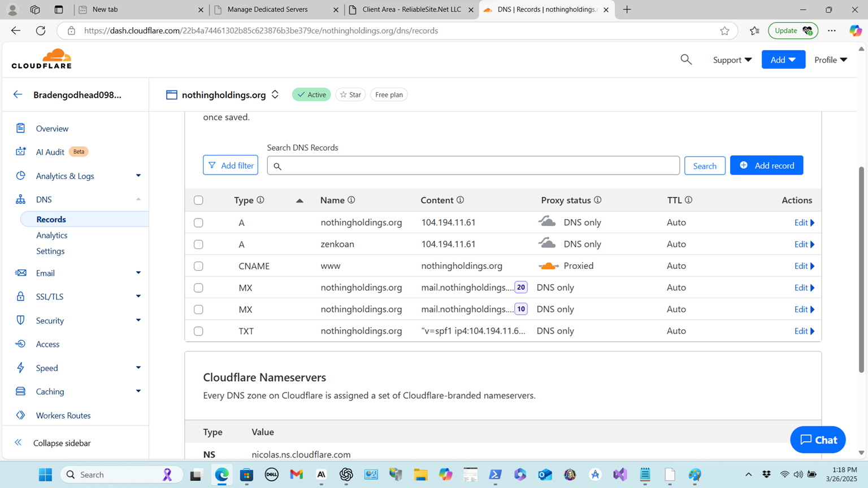Screen dimensions: 868x488
Task: Switch to the Manage Dedicated Servers tab
Action: (x=276, y=10)
